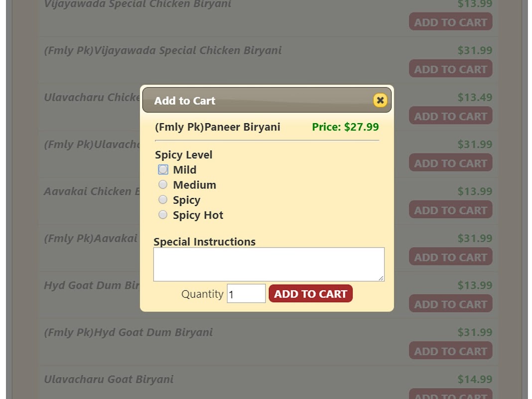Focus the Quantity field
Screen dimensions: 532x399
(x=246, y=294)
